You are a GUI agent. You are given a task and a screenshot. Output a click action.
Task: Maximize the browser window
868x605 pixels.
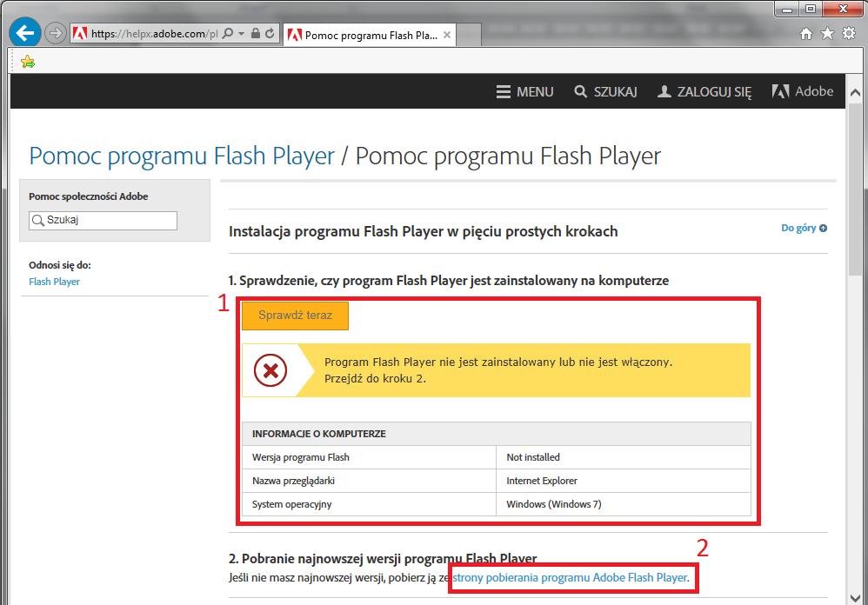[x=810, y=10]
